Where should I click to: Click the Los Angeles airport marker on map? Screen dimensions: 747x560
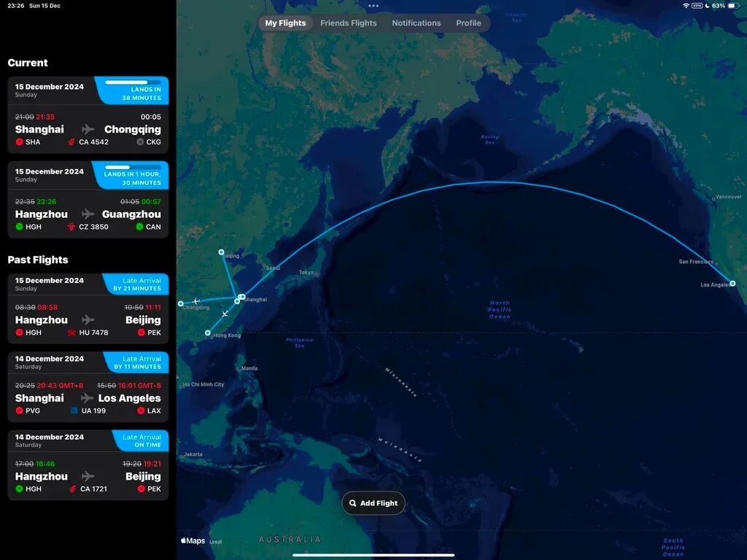click(x=732, y=284)
